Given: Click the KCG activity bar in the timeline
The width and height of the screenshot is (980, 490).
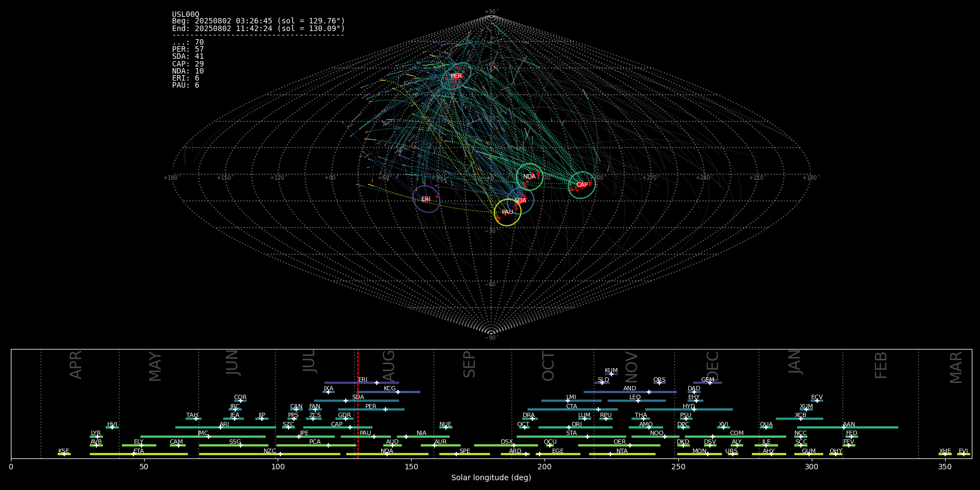Looking at the screenshot, I should coord(389,392).
